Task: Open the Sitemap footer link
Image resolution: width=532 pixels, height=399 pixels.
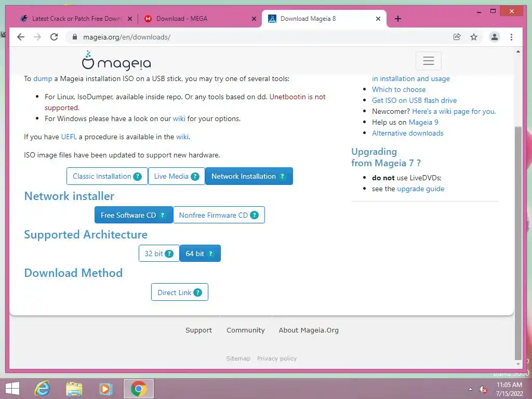Action: click(238, 358)
